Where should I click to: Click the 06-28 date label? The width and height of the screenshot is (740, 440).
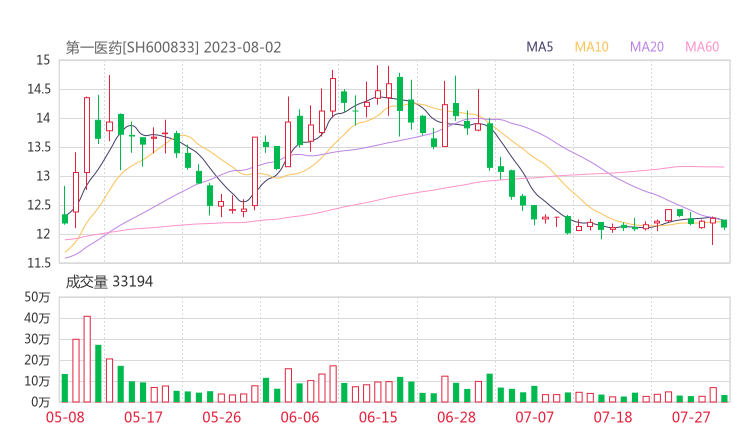(456, 417)
